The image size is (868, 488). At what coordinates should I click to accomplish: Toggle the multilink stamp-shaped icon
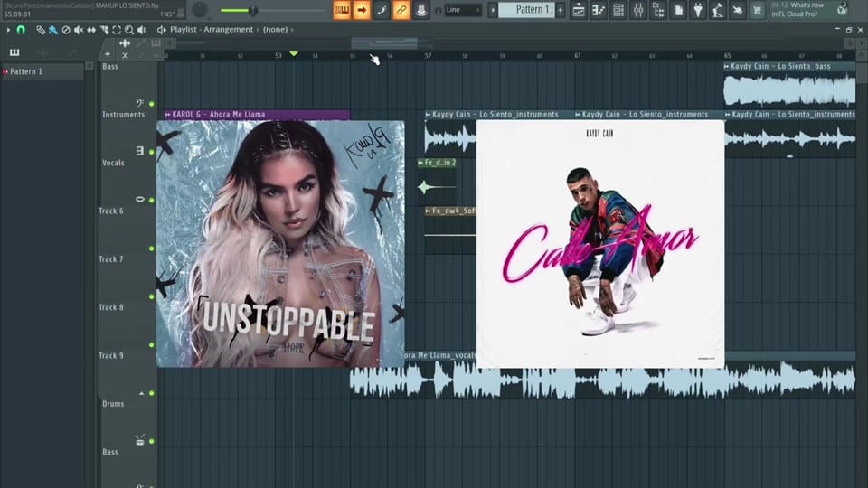click(420, 10)
